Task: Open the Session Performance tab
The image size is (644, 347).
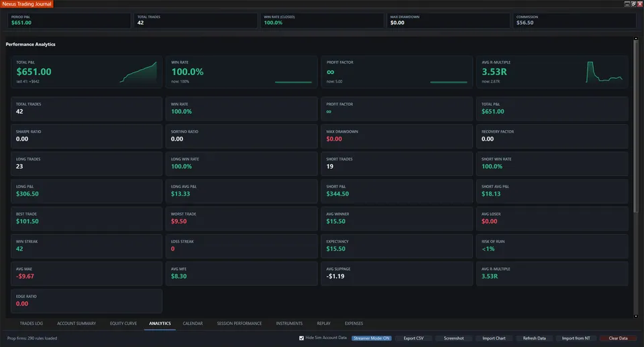Action: [x=239, y=323]
